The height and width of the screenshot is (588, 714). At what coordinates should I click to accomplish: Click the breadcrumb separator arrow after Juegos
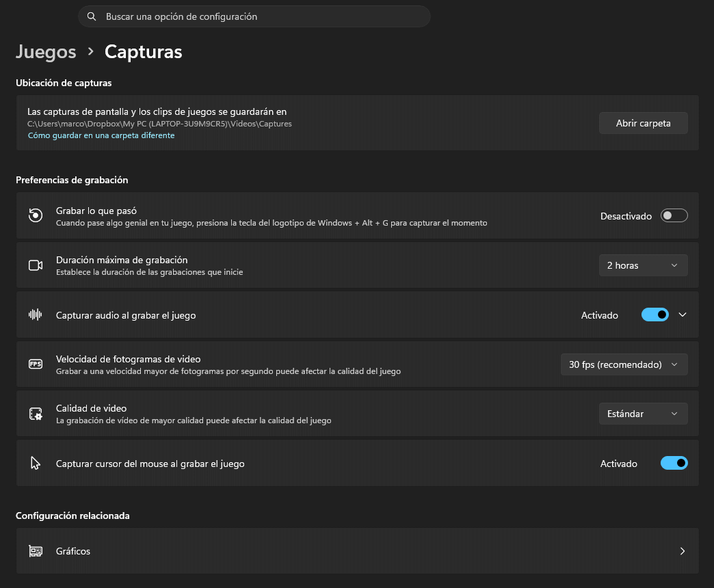pyautogui.click(x=90, y=51)
